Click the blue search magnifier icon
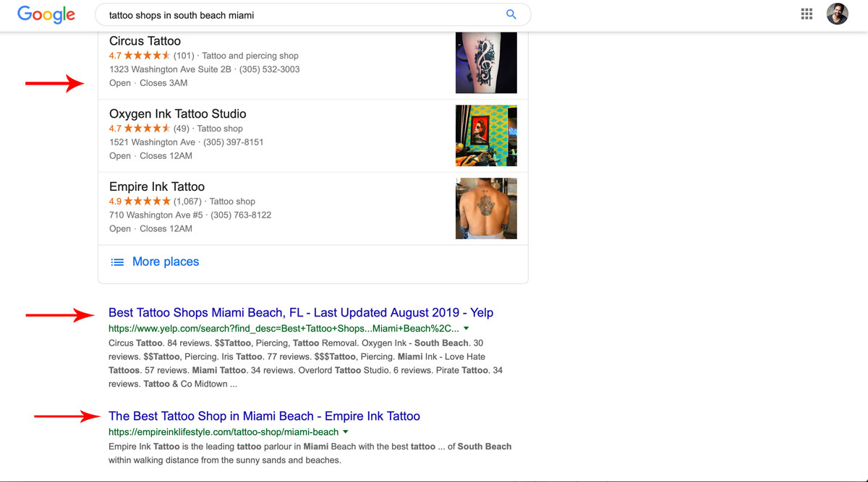This screenshot has height=482, width=868. click(x=511, y=14)
